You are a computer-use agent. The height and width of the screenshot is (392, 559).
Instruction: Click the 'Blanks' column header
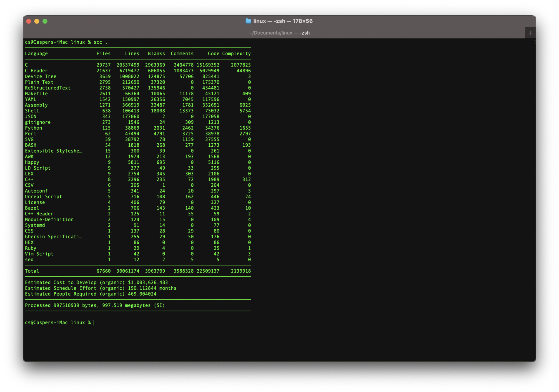[157, 54]
